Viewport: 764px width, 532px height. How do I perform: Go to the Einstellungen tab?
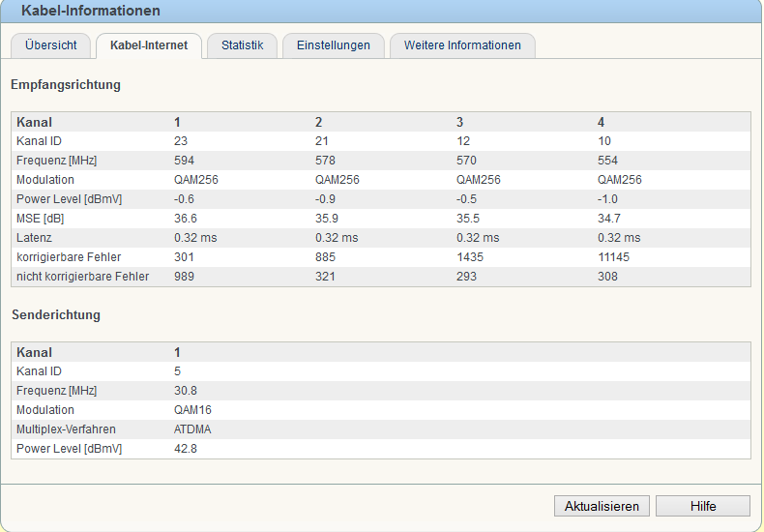click(333, 45)
